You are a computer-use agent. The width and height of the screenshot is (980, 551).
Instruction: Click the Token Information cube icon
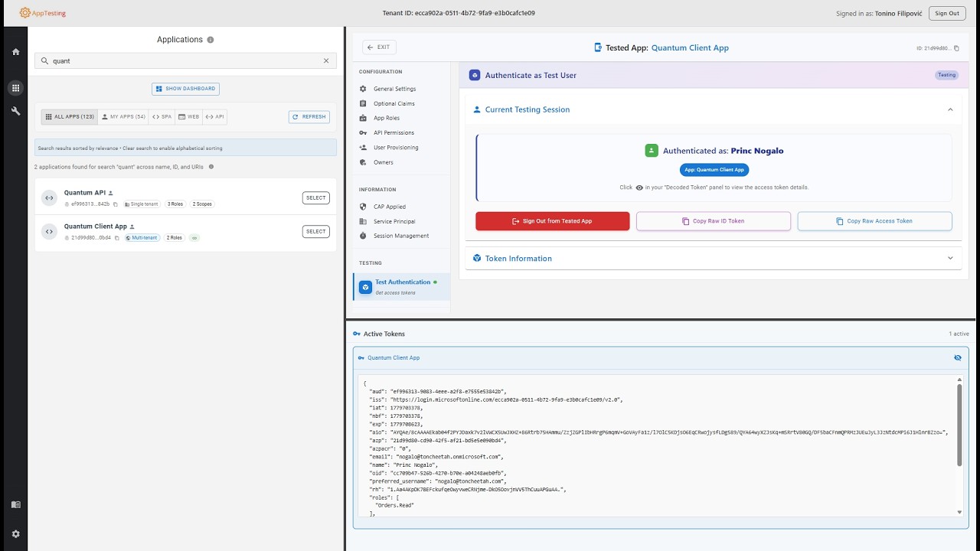tap(477, 258)
